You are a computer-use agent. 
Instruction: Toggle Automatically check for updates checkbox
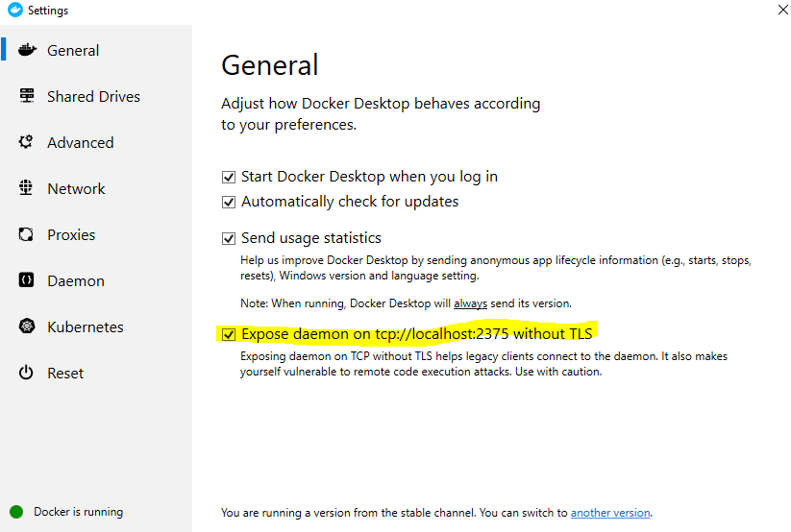click(229, 203)
